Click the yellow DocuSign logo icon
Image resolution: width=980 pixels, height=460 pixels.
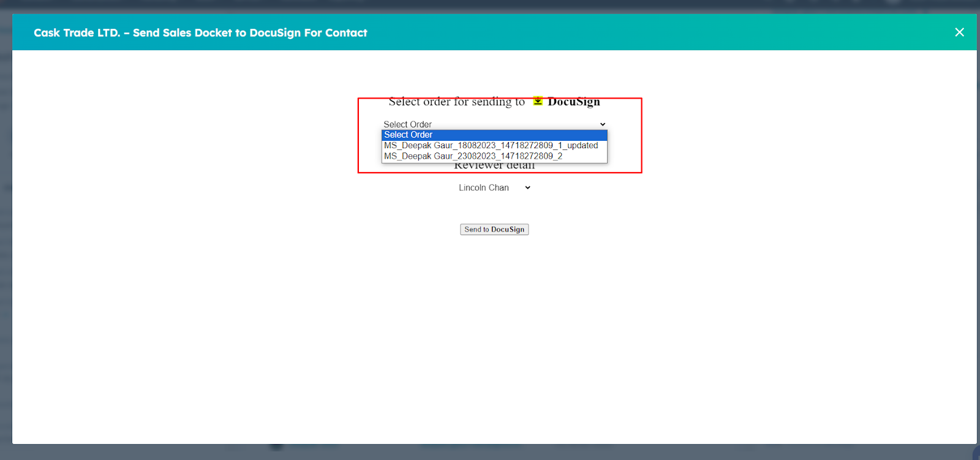(538, 101)
